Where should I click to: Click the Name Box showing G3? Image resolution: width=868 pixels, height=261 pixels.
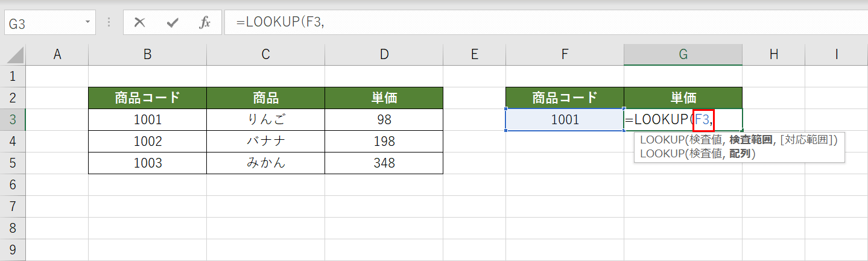42,23
